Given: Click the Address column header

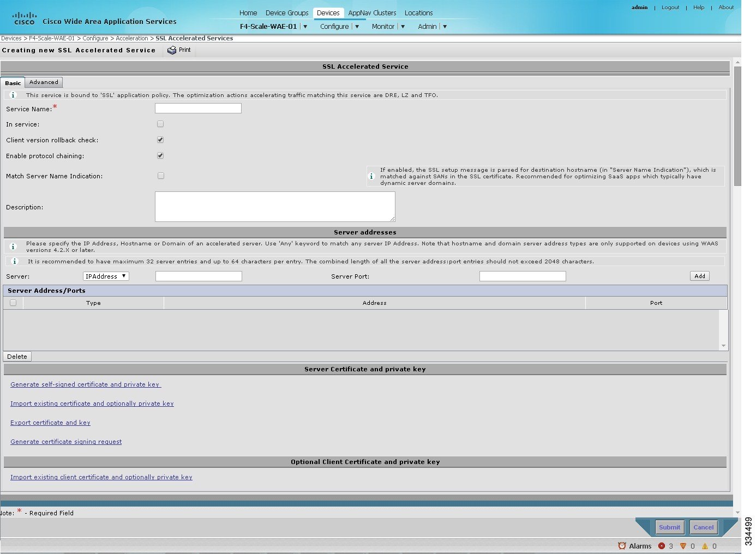Looking at the screenshot, I should pos(374,303).
